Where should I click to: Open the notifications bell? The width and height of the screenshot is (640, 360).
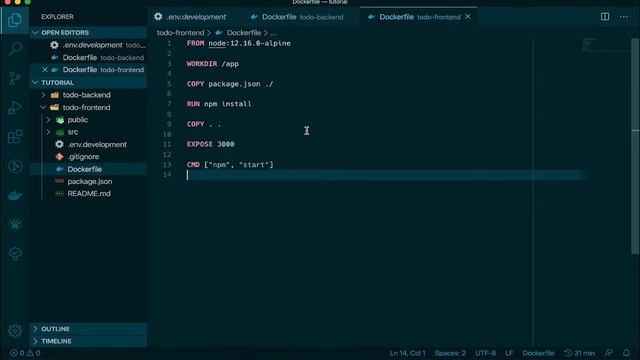click(626, 353)
